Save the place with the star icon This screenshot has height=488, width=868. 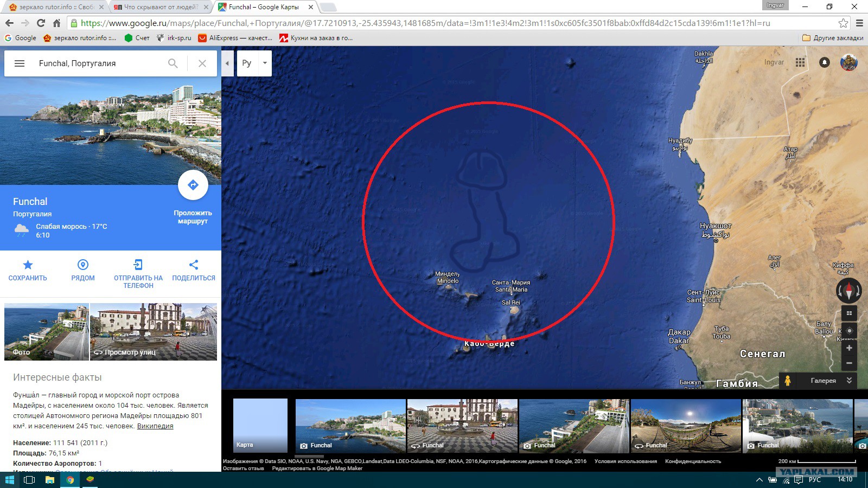click(28, 265)
